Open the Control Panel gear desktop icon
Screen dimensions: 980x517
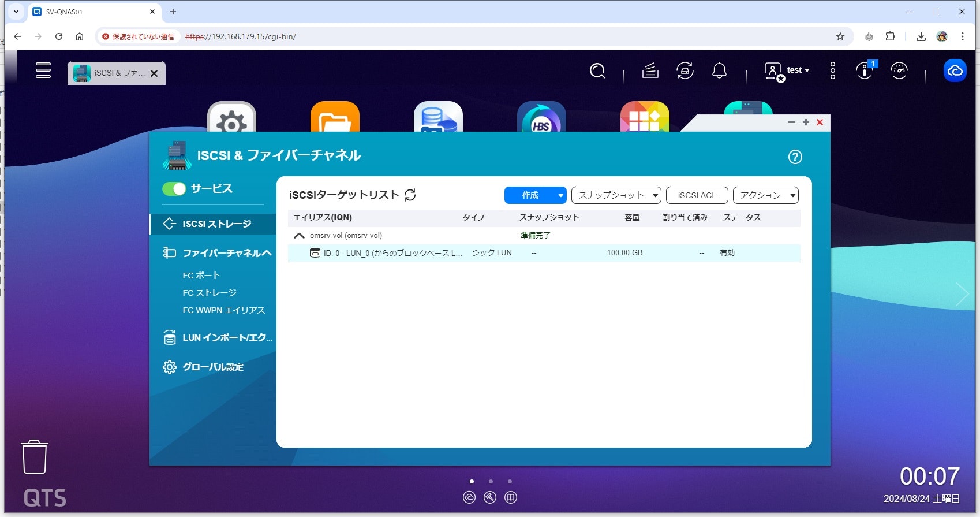coord(231,117)
